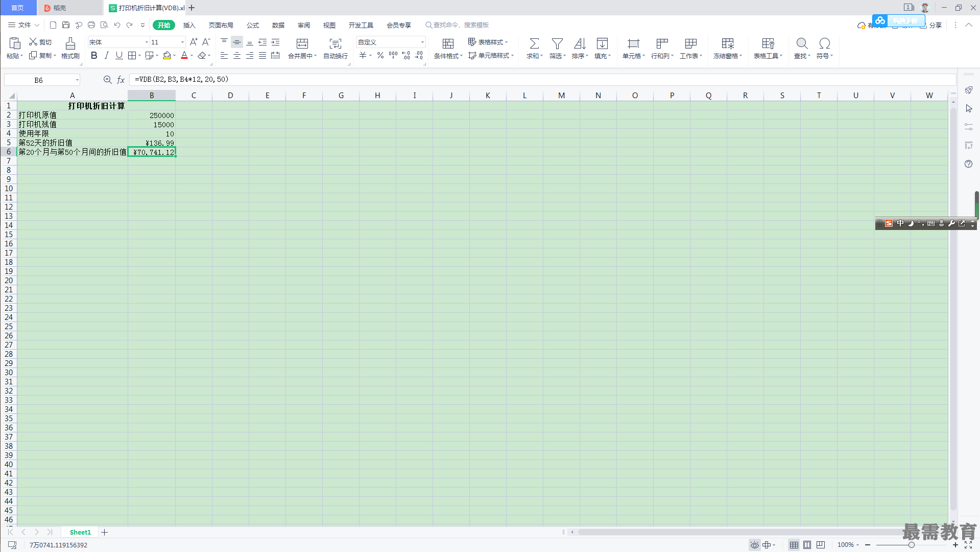The height and width of the screenshot is (552, 980).
Task: Click the Paste (粘贴) clipboard icon
Action: pos(15,43)
